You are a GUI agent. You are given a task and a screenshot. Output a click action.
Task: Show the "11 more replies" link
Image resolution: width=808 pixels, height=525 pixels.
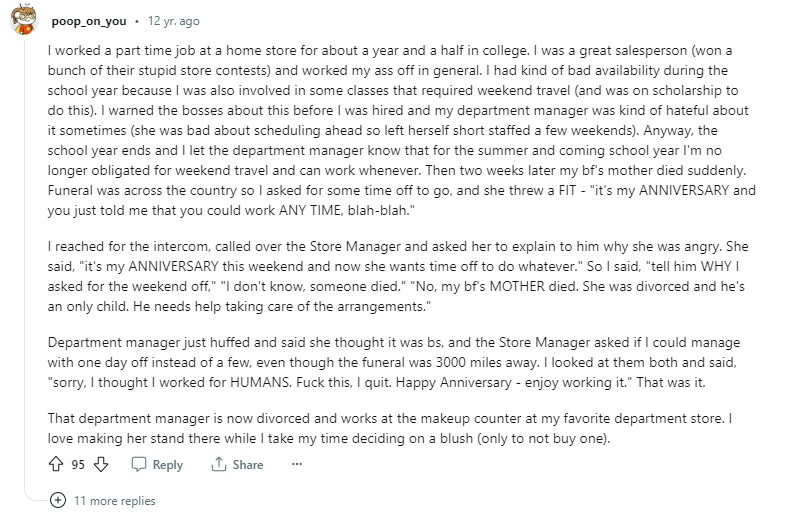pyautogui.click(x=114, y=501)
